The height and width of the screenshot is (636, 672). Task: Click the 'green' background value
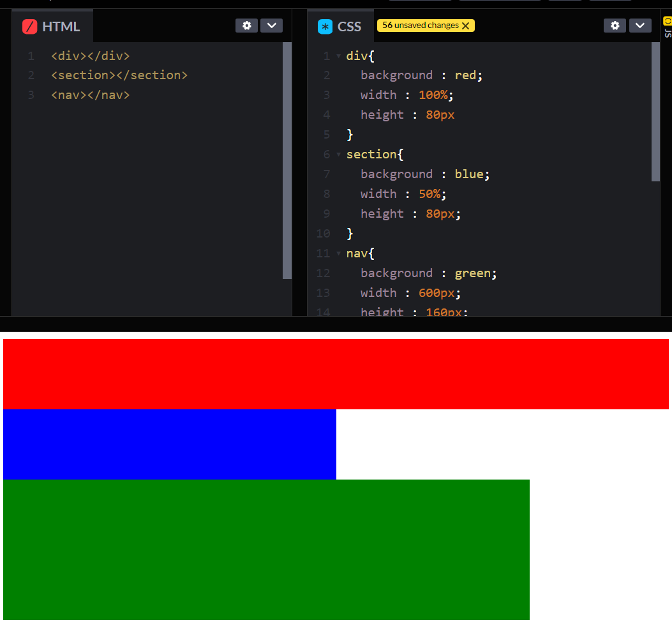[472, 273]
